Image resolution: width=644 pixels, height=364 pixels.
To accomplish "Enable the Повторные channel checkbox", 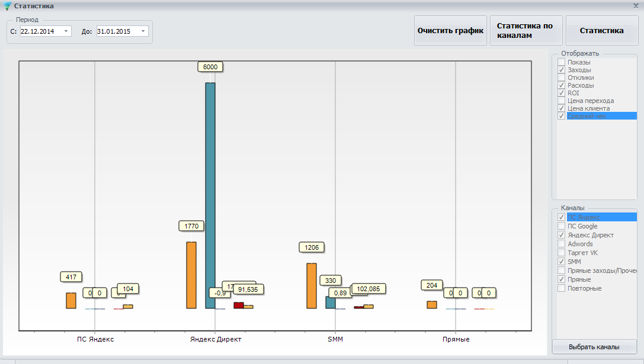I will pos(562,288).
